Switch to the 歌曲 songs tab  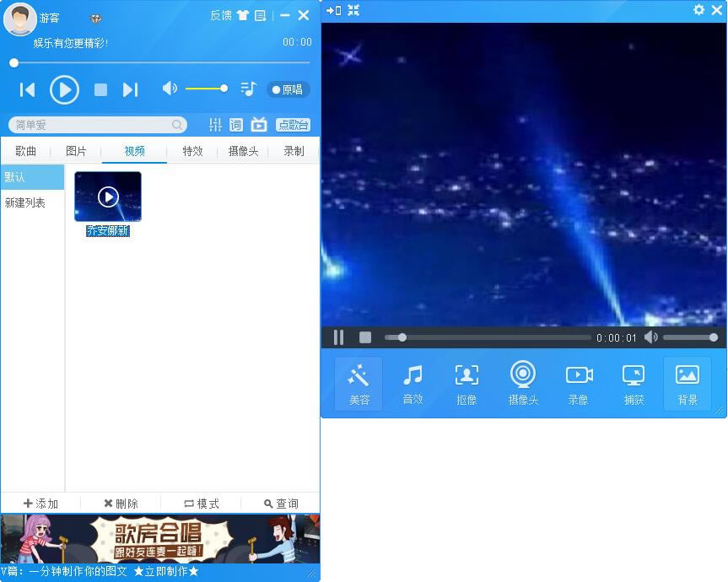[24, 151]
